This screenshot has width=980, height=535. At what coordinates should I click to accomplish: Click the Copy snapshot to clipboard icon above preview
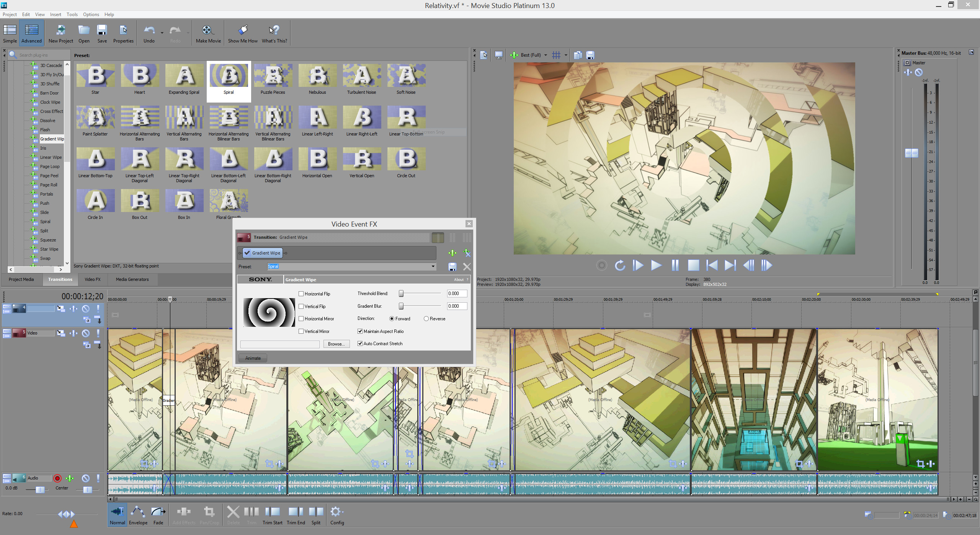577,55
